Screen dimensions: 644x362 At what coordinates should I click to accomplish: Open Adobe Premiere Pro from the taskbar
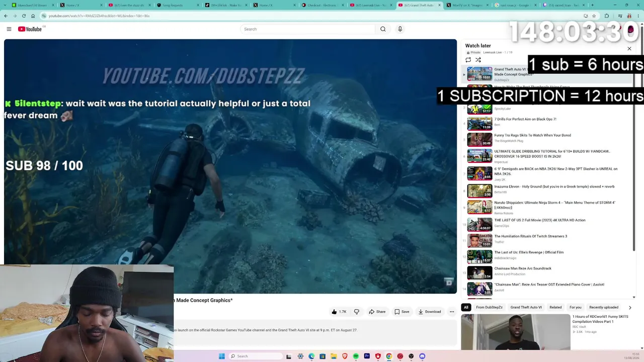(x=367, y=356)
